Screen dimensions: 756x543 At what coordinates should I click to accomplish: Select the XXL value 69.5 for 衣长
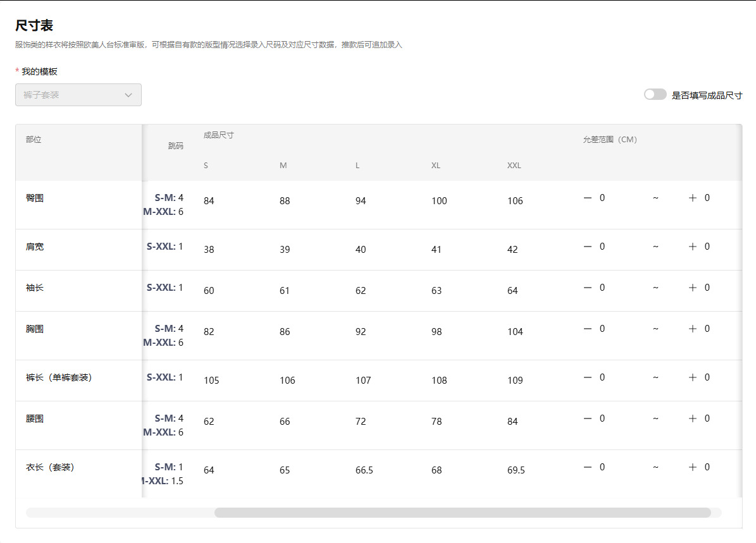coord(516,470)
